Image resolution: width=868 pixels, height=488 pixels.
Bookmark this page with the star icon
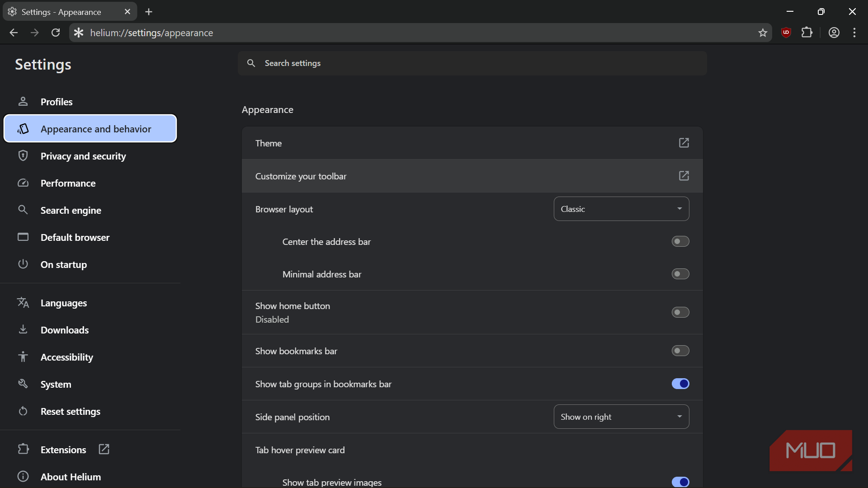[763, 33]
